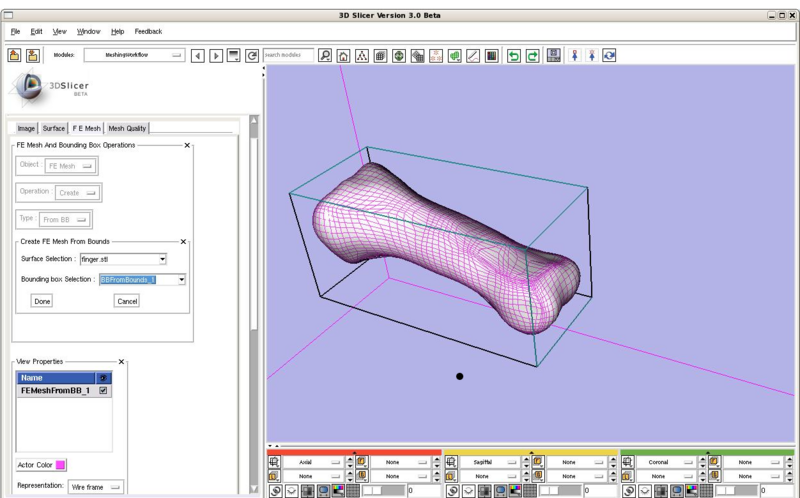Screen dimensions: 800x498
Task: Click the left panel vertical scrollbar
Action: 254,305
